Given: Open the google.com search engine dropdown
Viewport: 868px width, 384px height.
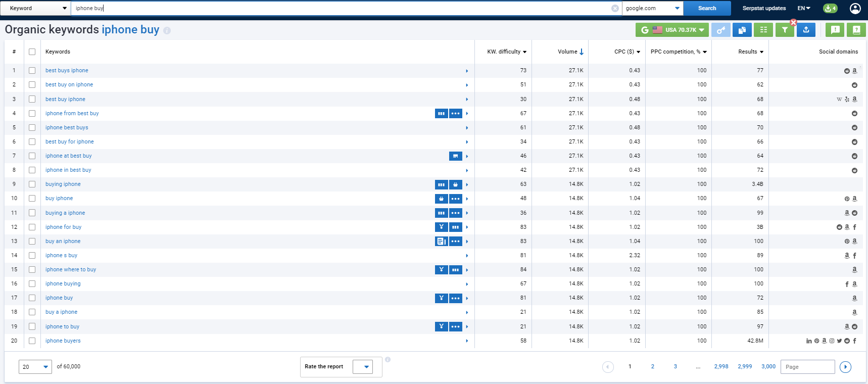Looking at the screenshot, I should pyautogui.click(x=653, y=8).
